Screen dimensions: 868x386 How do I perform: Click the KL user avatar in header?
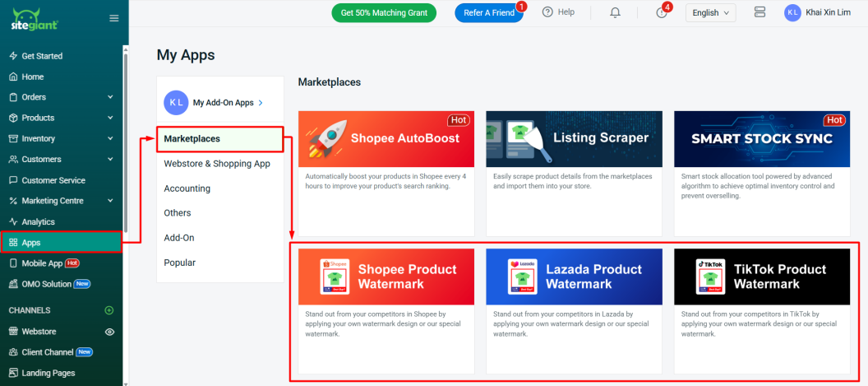(x=792, y=12)
